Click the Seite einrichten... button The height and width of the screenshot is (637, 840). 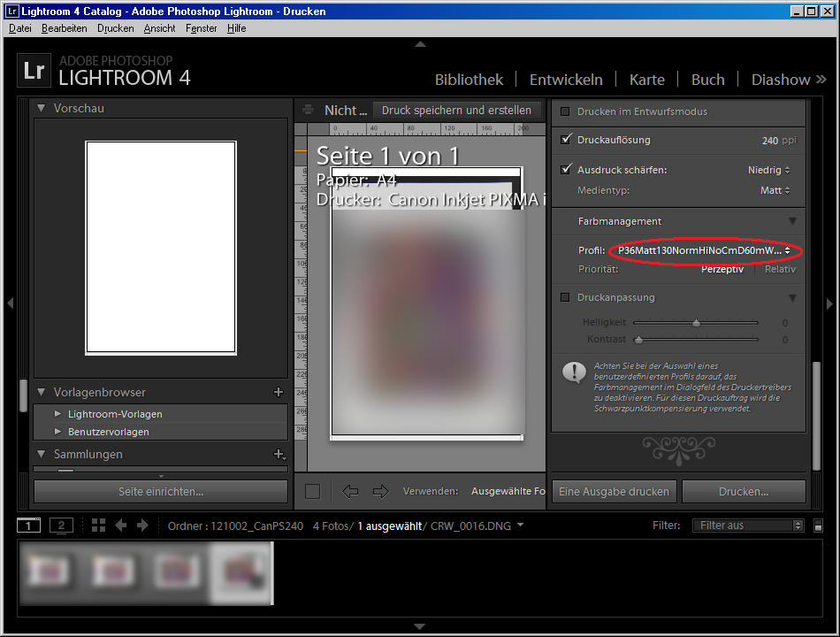161,491
